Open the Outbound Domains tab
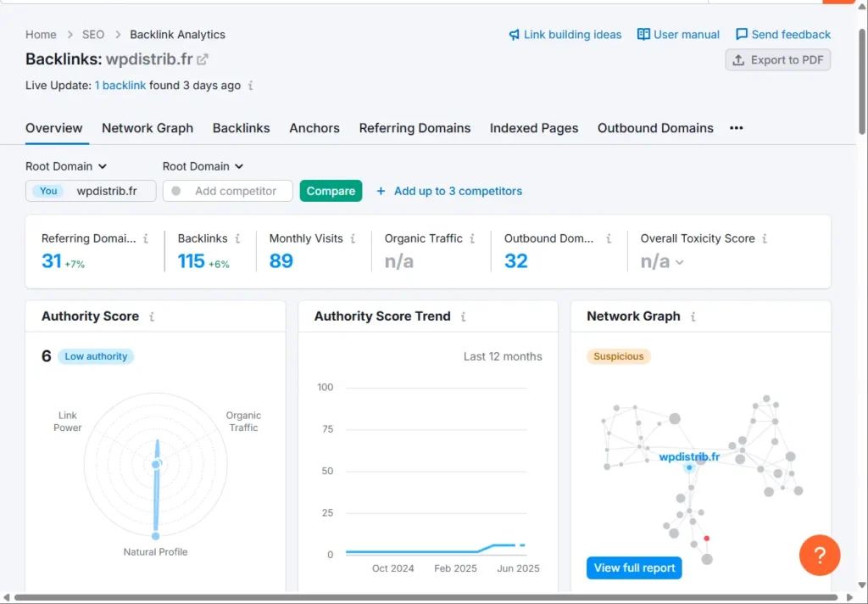This screenshot has width=868, height=604. point(655,128)
